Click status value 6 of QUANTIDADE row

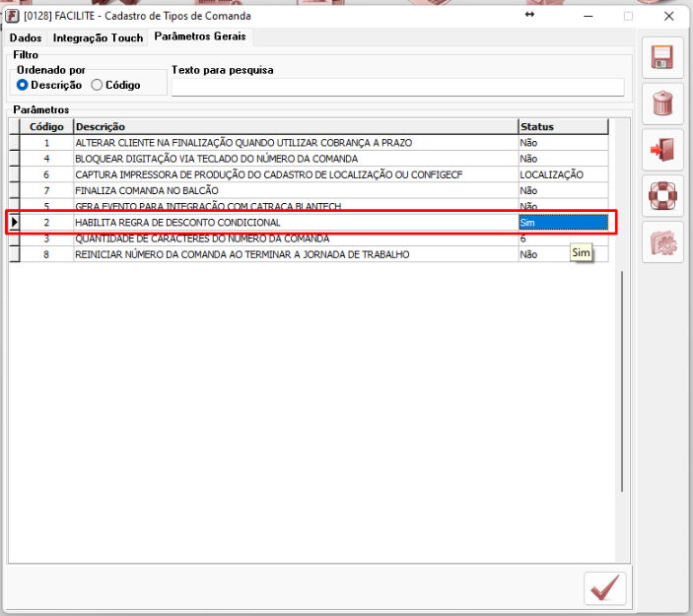pyautogui.click(x=564, y=239)
